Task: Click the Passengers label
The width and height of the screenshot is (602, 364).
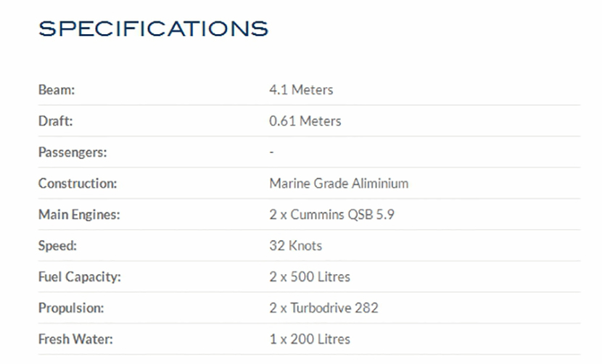Action: pyautogui.click(x=73, y=152)
